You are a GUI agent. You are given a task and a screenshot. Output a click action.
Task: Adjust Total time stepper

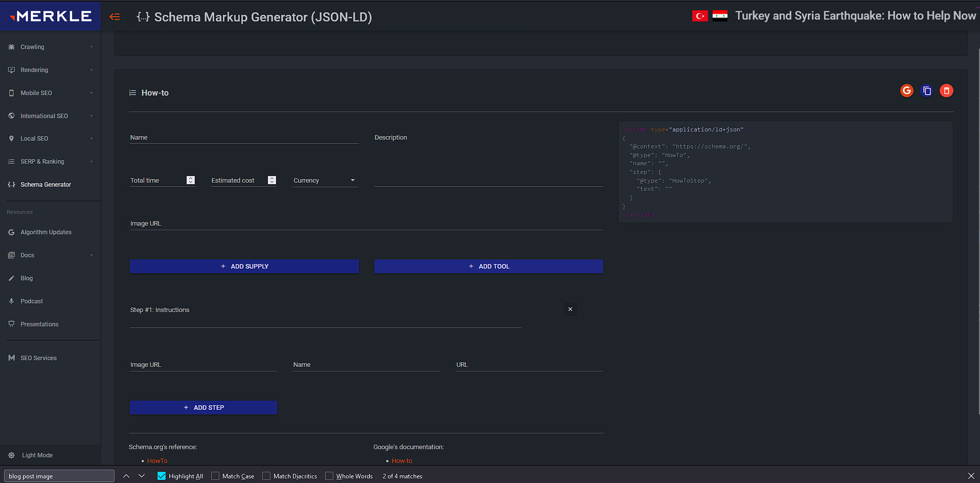click(191, 180)
